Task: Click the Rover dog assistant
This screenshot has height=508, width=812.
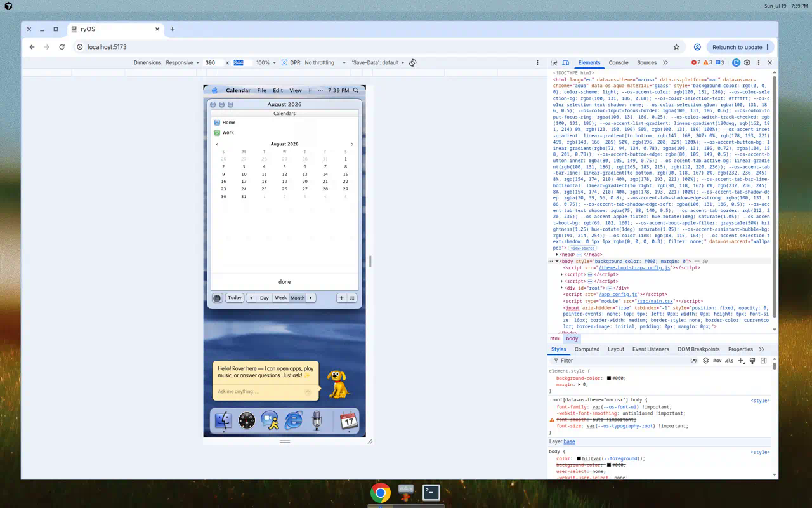Action: click(338, 384)
